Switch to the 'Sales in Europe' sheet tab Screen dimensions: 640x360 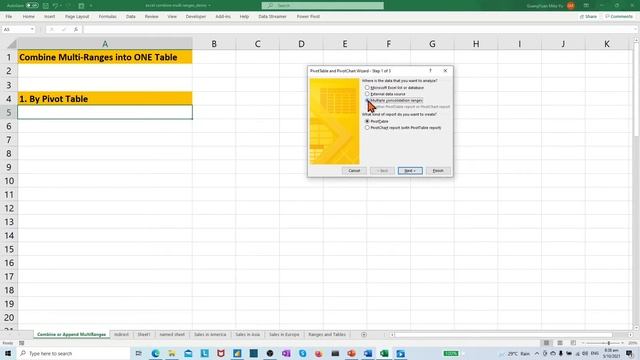pyautogui.click(x=284, y=334)
